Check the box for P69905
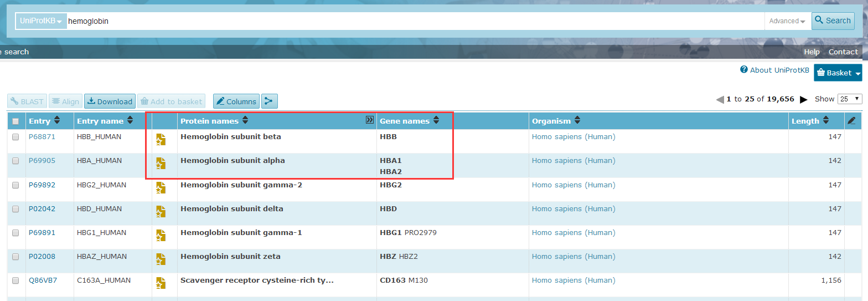Viewport: 868px width, 301px height. coord(15,161)
